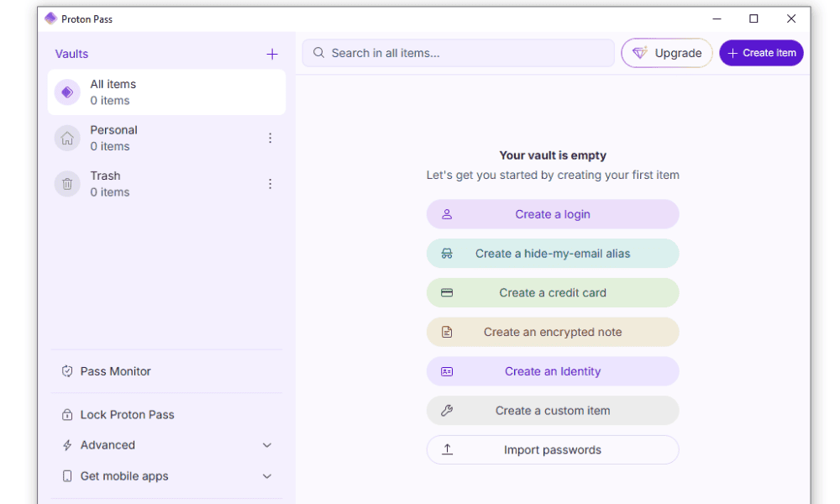This screenshot has height=504, width=840.
Task: Click Create an encrypted note
Action: [x=552, y=332]
